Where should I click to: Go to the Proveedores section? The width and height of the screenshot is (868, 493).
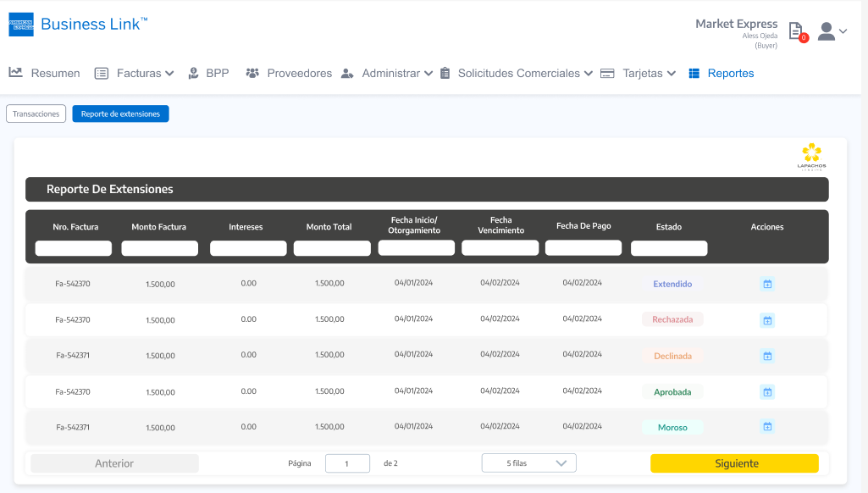(x=289, y=74)
